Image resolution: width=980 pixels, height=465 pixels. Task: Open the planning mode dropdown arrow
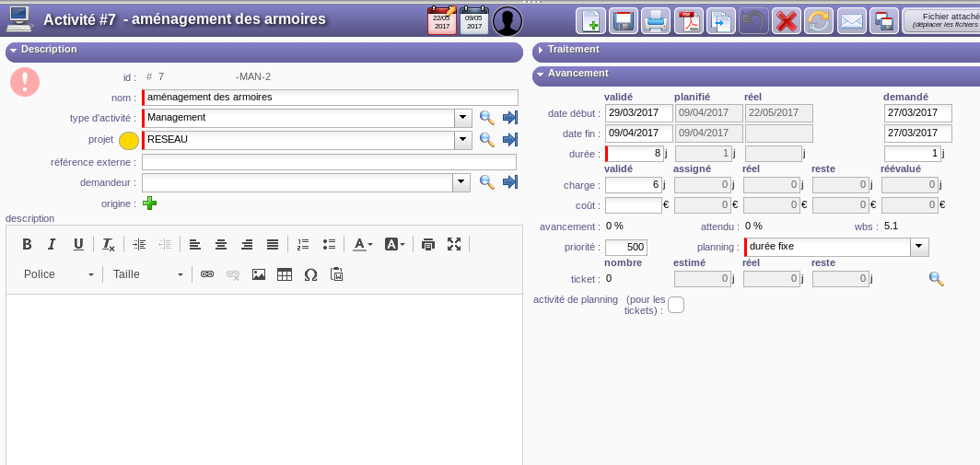919,247
